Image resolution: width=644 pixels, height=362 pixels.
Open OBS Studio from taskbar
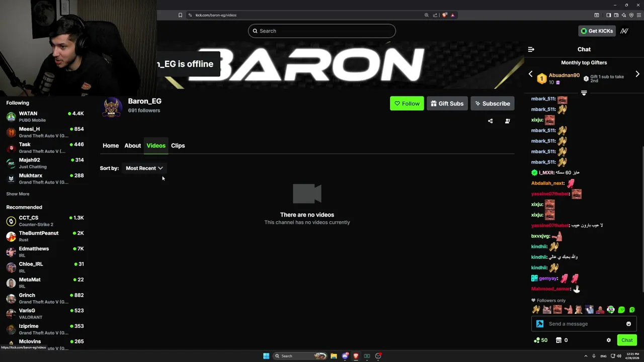click(378, 356)
